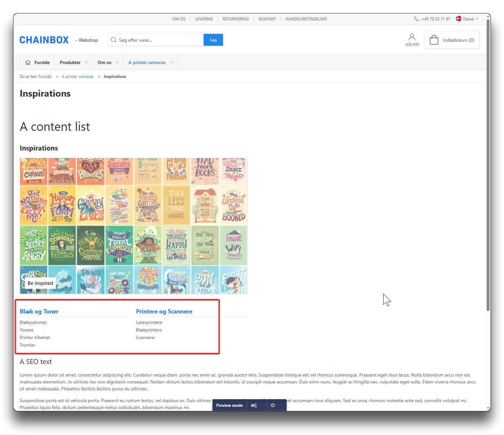Click the CHAINBOX logo

(x=44, y=40)
